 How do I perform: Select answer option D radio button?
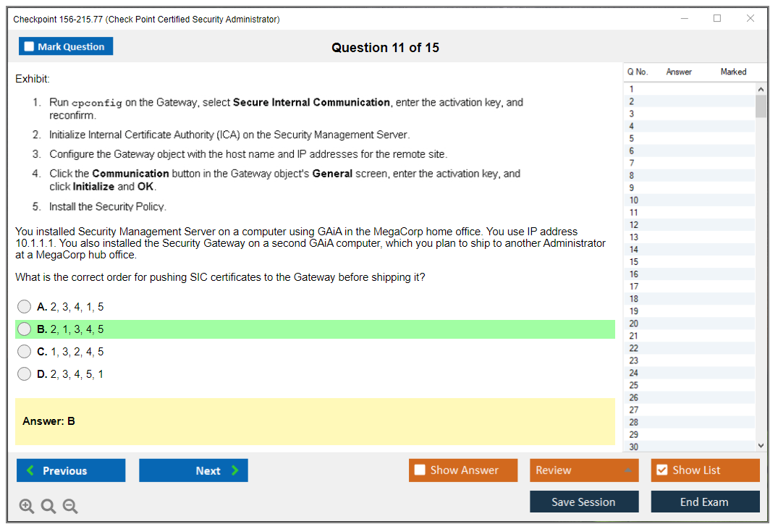(x=25, y=374)
